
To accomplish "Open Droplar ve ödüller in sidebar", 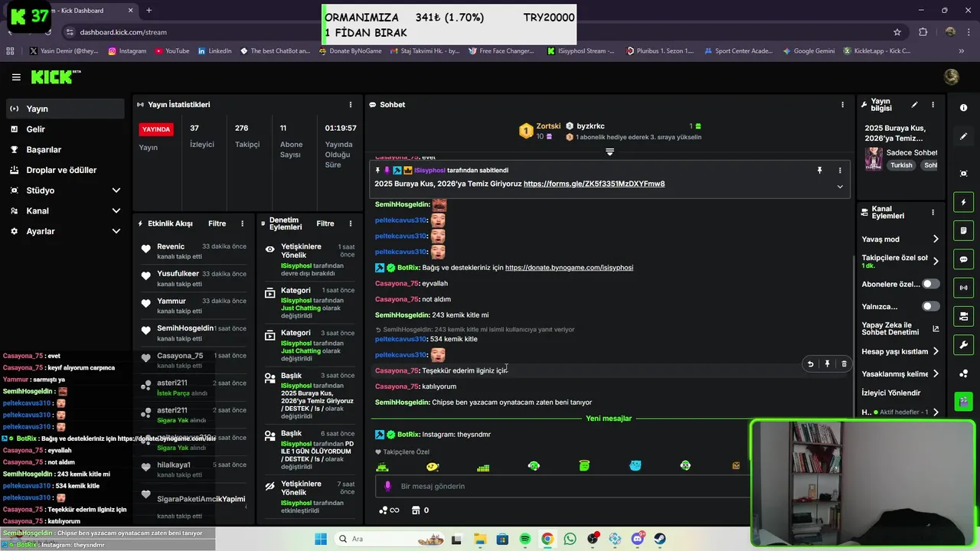I will (65, 170).
